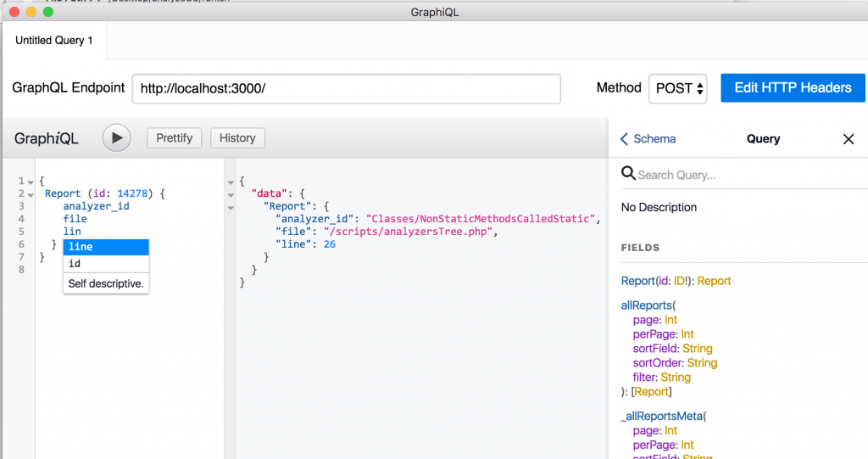The height and width of the screenshot is (459, 868).
Task: Run the query with the play button
Action: pos(116,138)
